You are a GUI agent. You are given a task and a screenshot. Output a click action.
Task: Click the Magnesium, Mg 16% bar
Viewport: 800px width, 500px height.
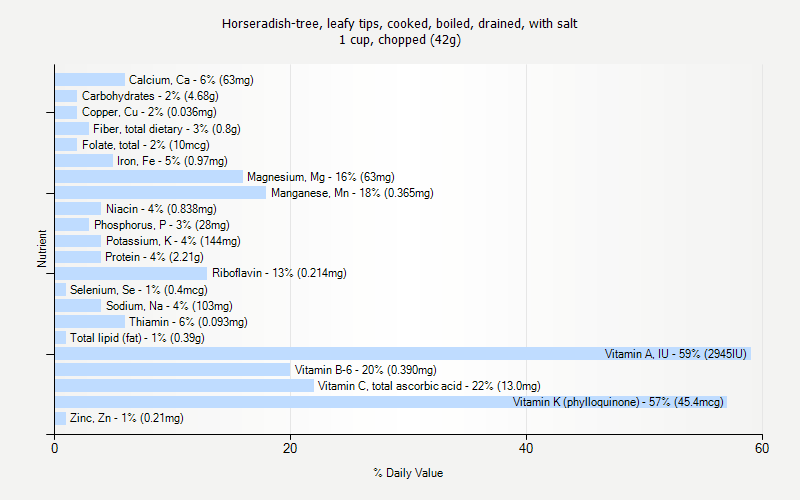click(x=148, y=177)
